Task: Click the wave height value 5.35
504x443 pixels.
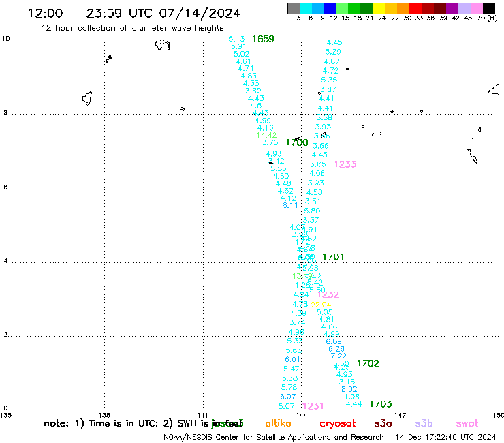Action: (x=329, y=80)
